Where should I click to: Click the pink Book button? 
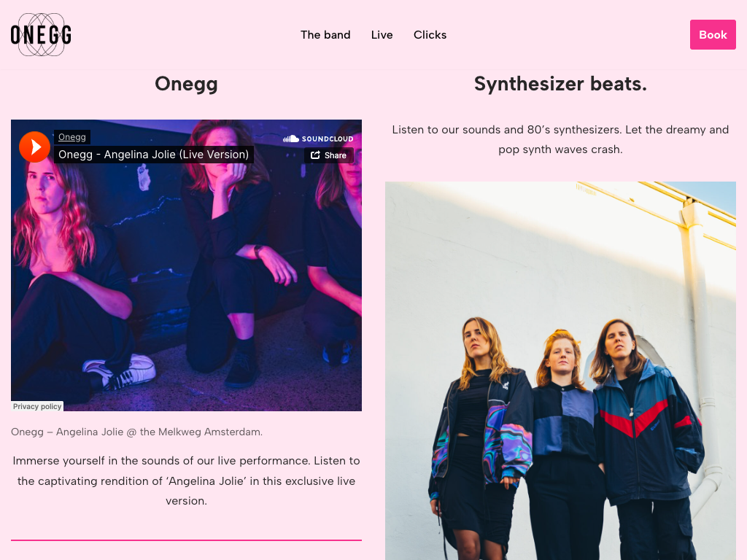click(713, 35)
